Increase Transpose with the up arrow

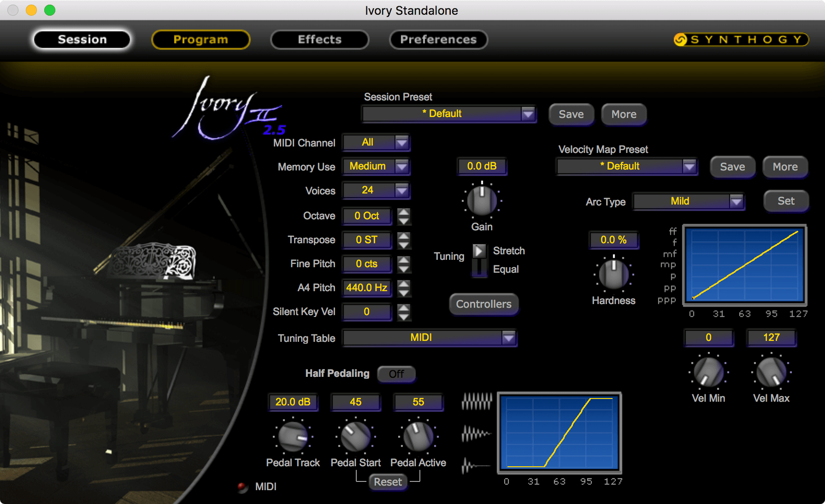404,236
